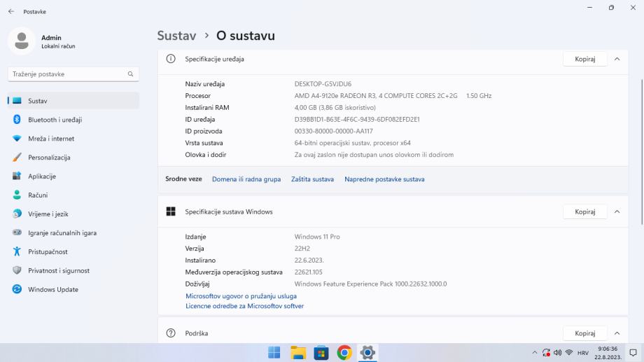
Task: Click product ID 00330-80000-00000-AA117
Action: pos(333,131)
